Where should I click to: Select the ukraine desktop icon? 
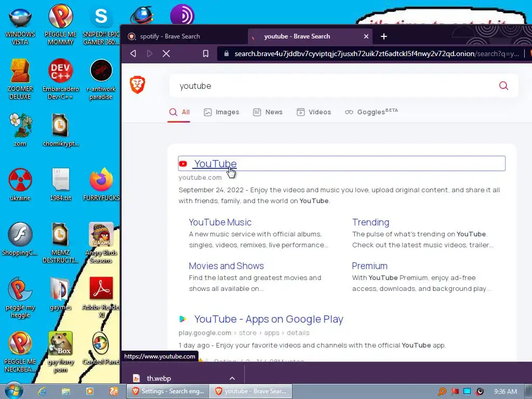(20, 184)
